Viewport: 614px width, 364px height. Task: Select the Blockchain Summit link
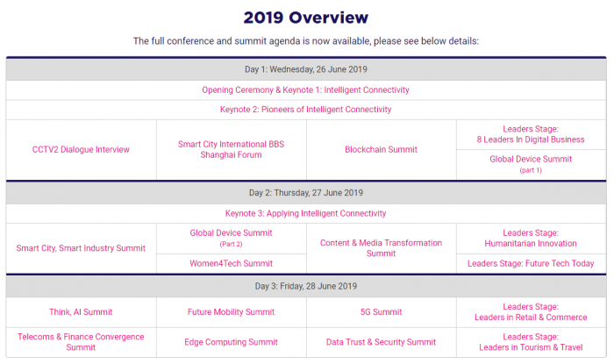[x=381, y=149]
